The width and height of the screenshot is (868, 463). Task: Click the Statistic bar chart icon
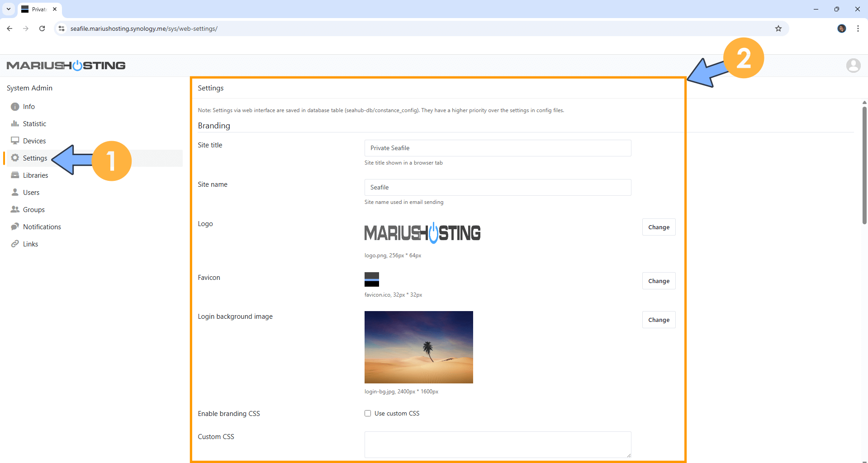coord(15,123)
